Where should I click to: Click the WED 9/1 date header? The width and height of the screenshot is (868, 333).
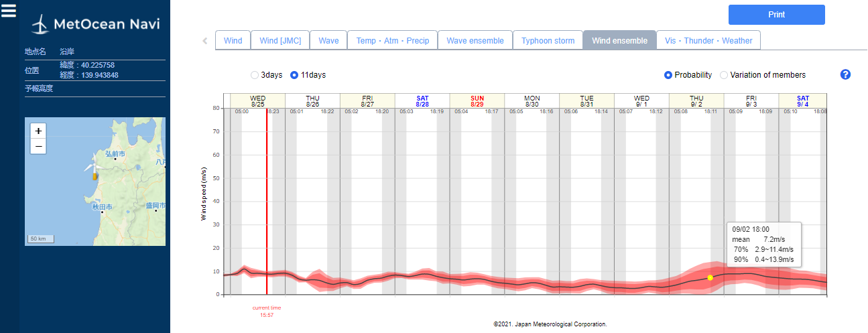(641, 101)
